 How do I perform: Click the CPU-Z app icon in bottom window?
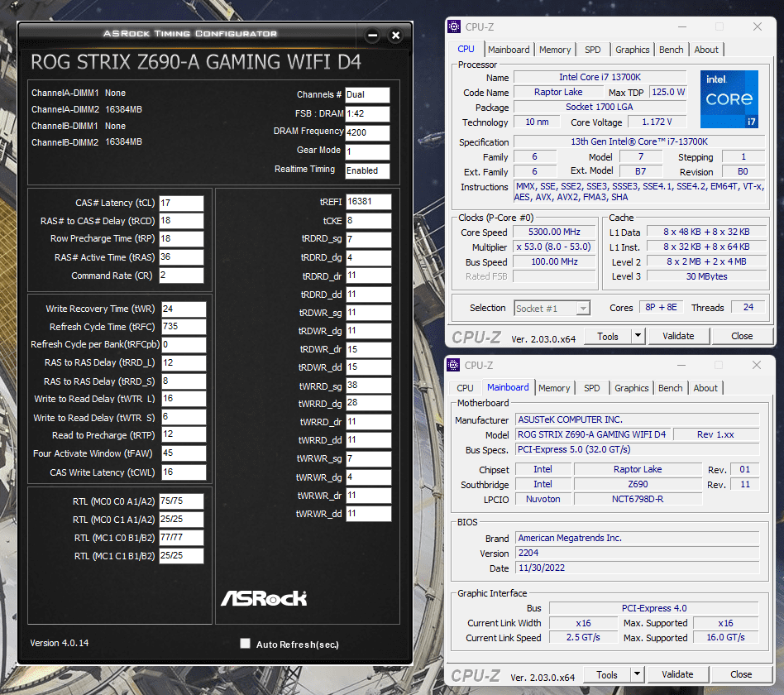pos(453,365)
